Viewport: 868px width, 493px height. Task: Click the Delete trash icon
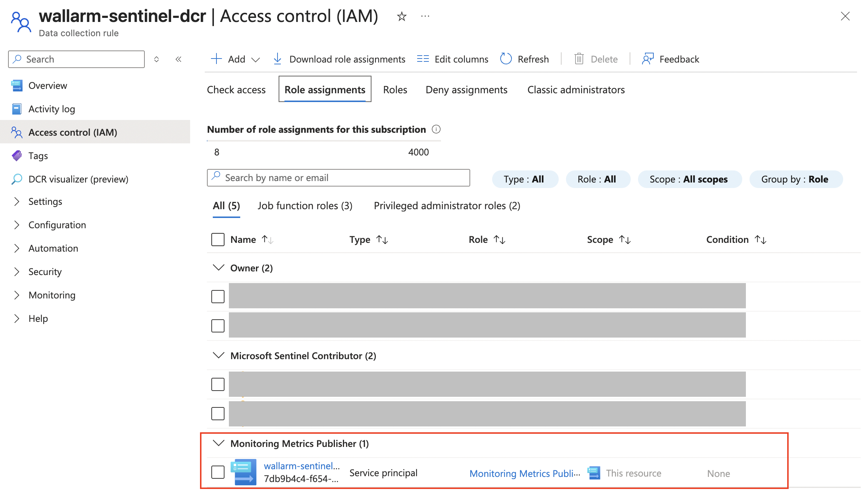[579, 59]
